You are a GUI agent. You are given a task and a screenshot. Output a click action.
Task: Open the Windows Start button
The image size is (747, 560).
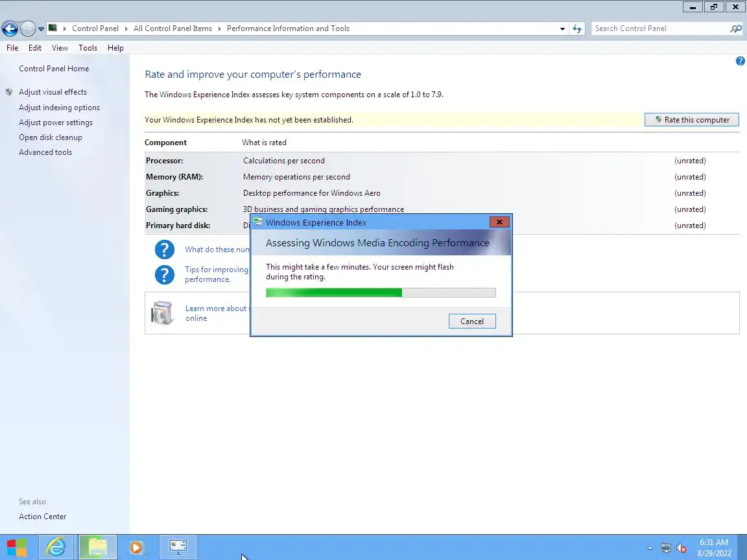pyautogui.click(x=17, y=548)
